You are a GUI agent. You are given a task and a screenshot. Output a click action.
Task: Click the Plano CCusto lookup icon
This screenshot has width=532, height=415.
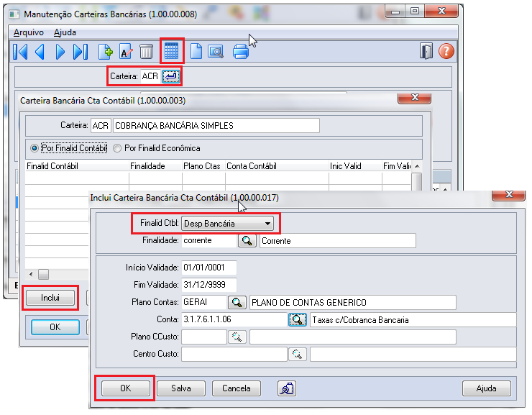click(237, 337)
